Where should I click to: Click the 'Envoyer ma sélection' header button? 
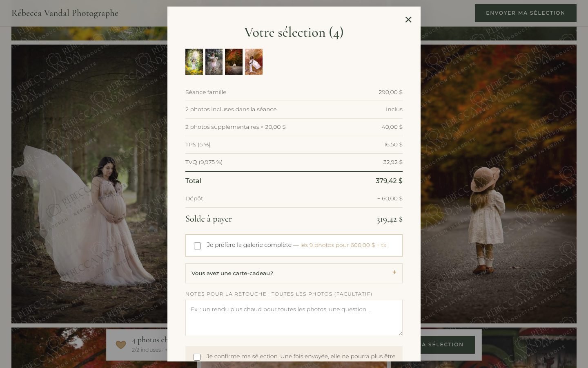pos(526,13)
